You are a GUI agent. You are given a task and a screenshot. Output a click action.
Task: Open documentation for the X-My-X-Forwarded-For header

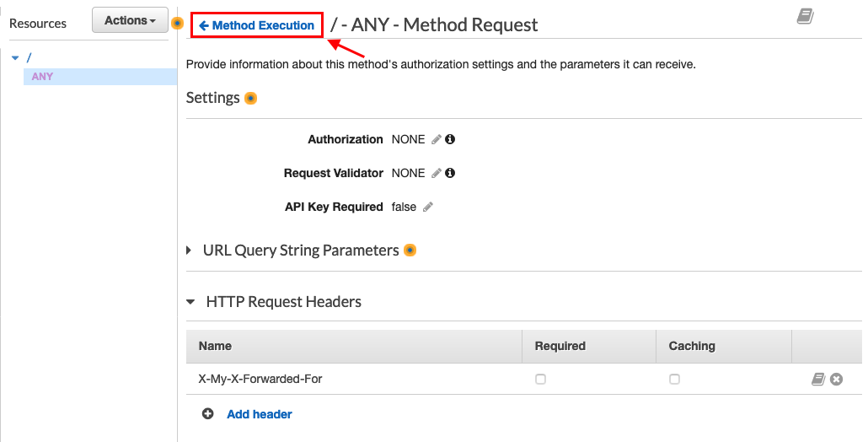pos(817,380)
